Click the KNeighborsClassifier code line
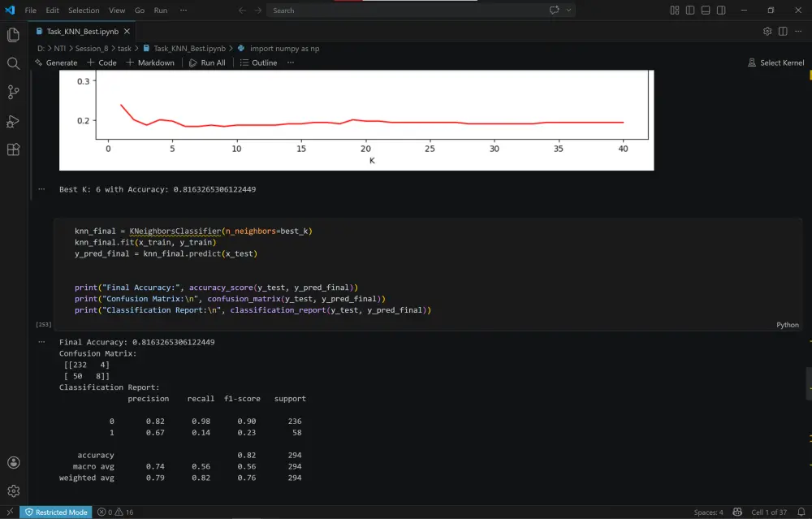The width and height of the screenshot is (812, 519). (x=193, y=231)
